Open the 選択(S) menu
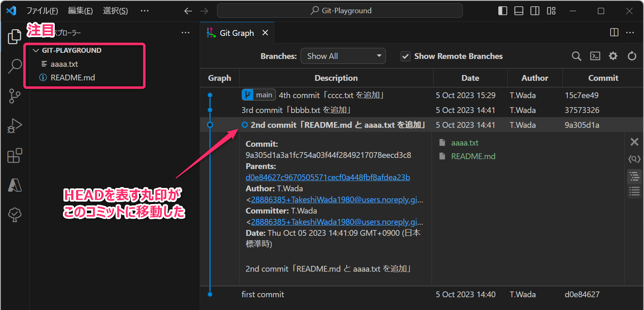This screenshot has height=310, width=644. [x=115, y=11]
